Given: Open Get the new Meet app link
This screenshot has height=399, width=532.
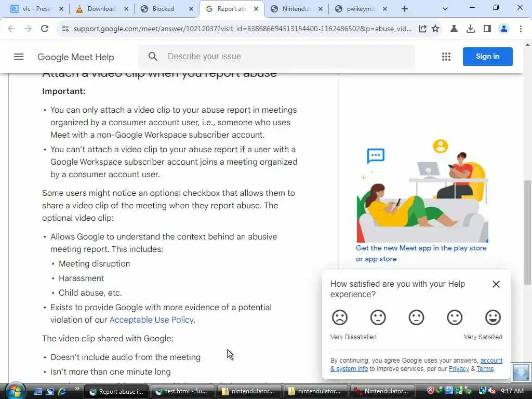Looking at the screenshot, I should 421,254.
